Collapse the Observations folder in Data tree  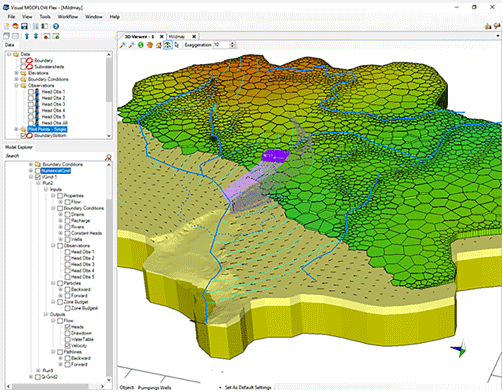(16, 86)
